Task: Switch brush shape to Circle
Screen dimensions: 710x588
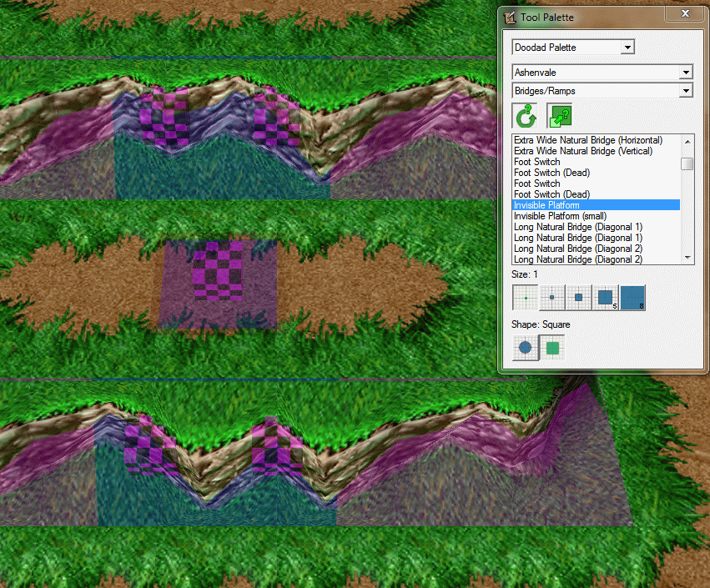Action: pyautogui.click(x=526, y=348)
